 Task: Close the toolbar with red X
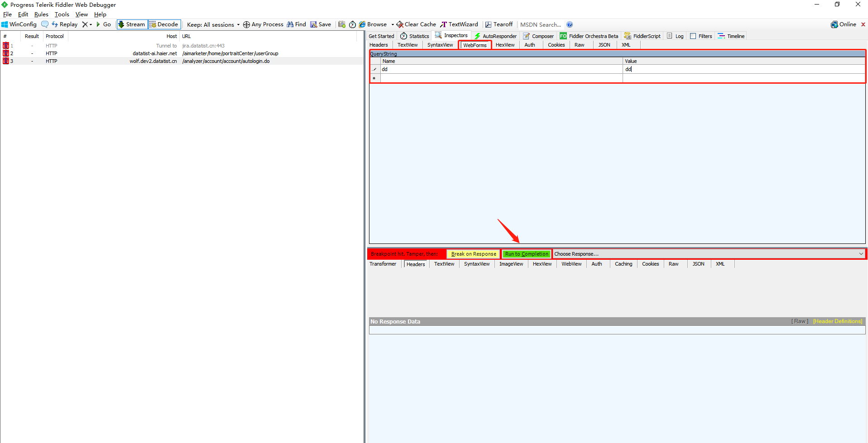[x=863, y=24]
